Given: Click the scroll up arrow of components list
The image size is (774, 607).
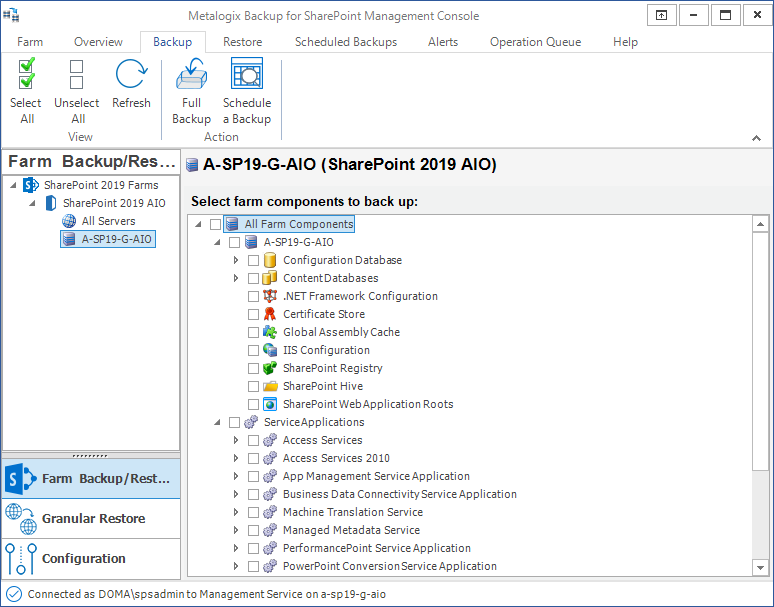Looking at the screenshot, I should 760,224.
